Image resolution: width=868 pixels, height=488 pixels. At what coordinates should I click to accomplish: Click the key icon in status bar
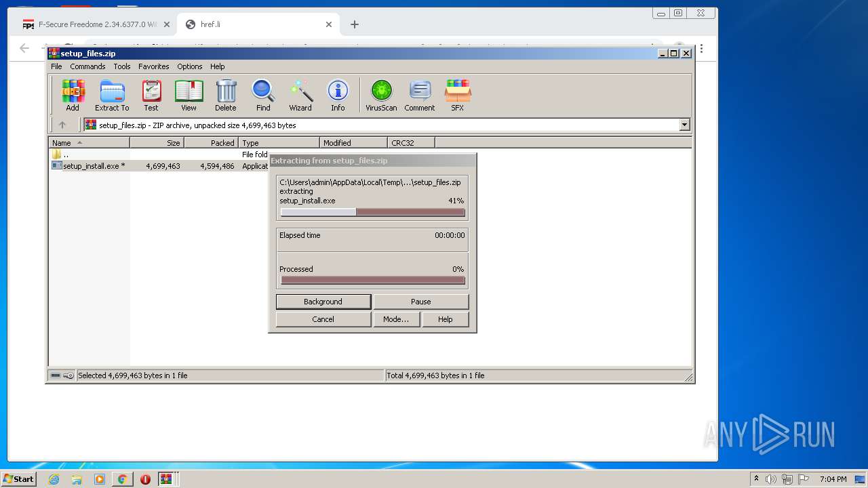tap(68, 375)
